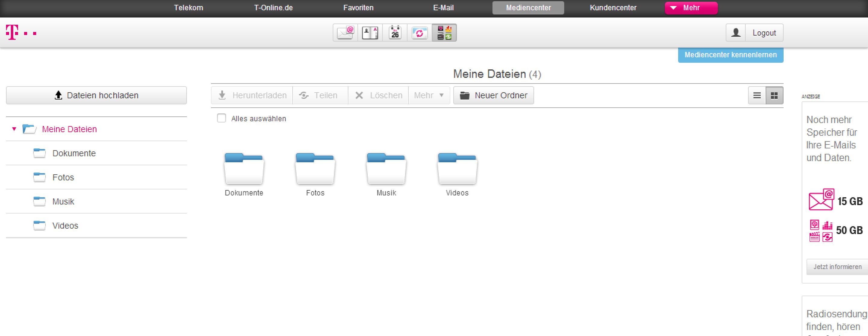Screen dimensions: 868x336
Task: Open the address book contacts icon
Action: tap(370, 33)
